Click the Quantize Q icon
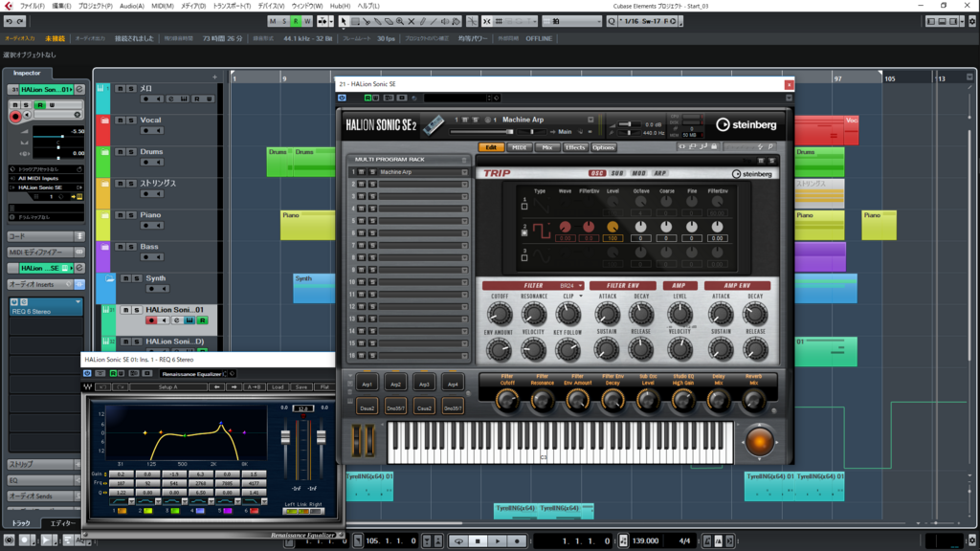The width and height of the screenshot is (980, 551). click(x=612, y=21)
